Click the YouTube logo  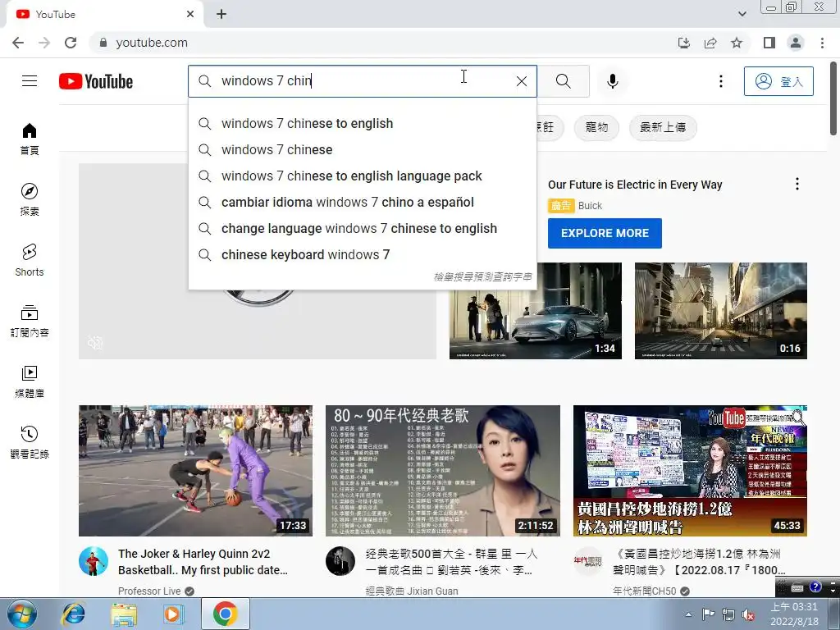click(96, 81)
